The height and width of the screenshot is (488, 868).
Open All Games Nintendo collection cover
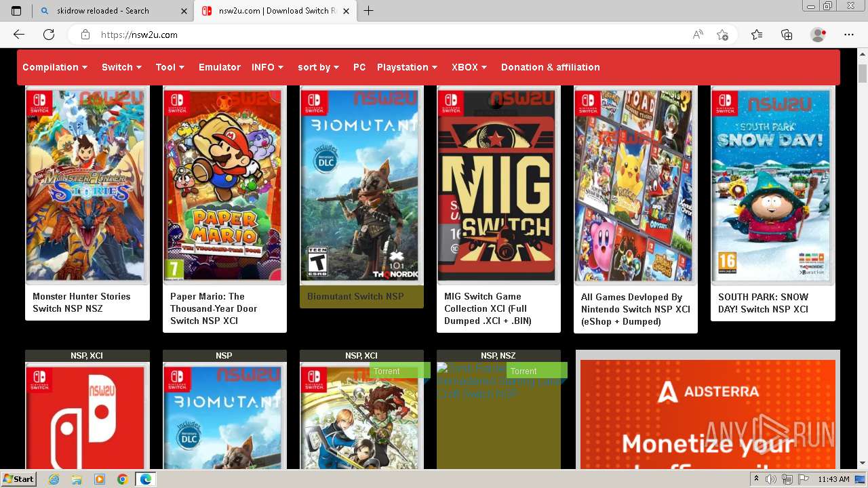pyautogui.click(x=635, y=186)
